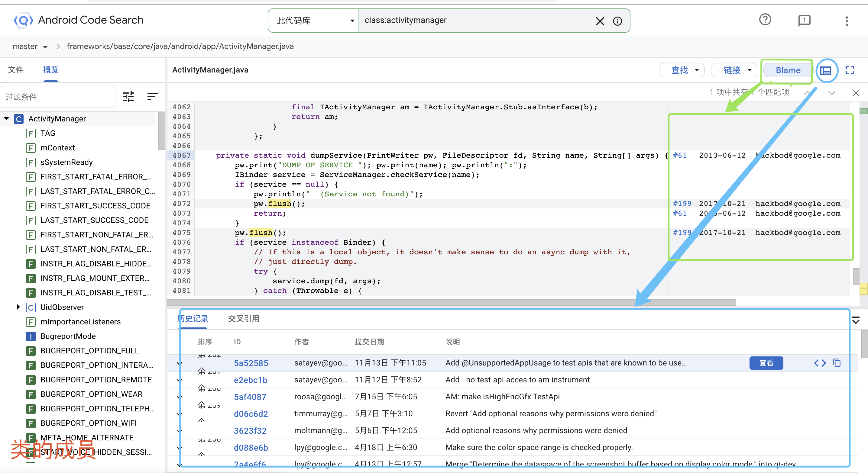
Task: Select LAST_START_SUCCESS_CODE in outline
Action: [x=94, y=220]
